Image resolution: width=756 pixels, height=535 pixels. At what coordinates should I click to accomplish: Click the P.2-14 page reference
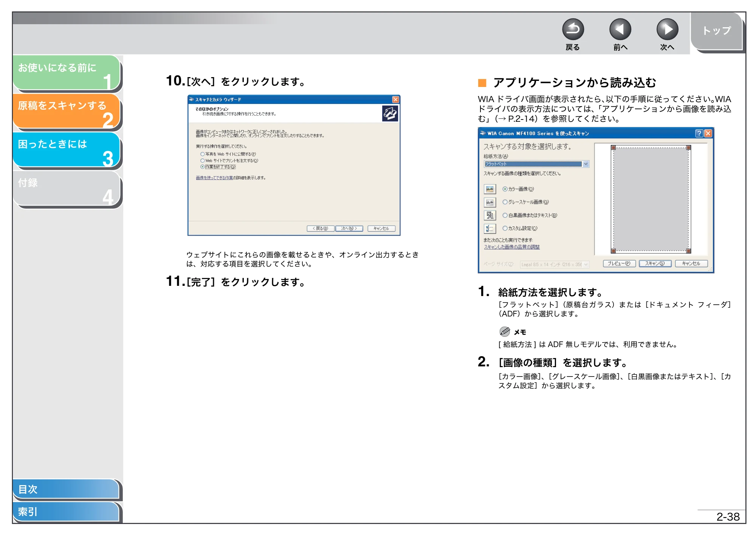click(x=522, y=119)
